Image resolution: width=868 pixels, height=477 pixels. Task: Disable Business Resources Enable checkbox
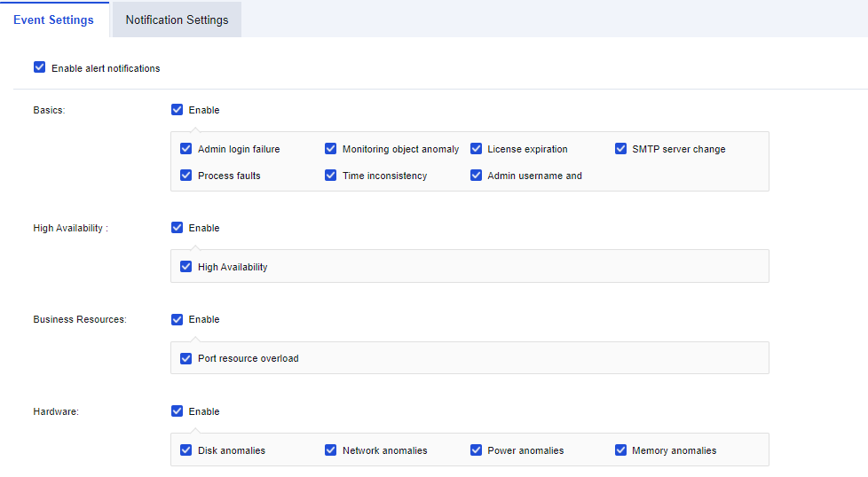(178, 319)
